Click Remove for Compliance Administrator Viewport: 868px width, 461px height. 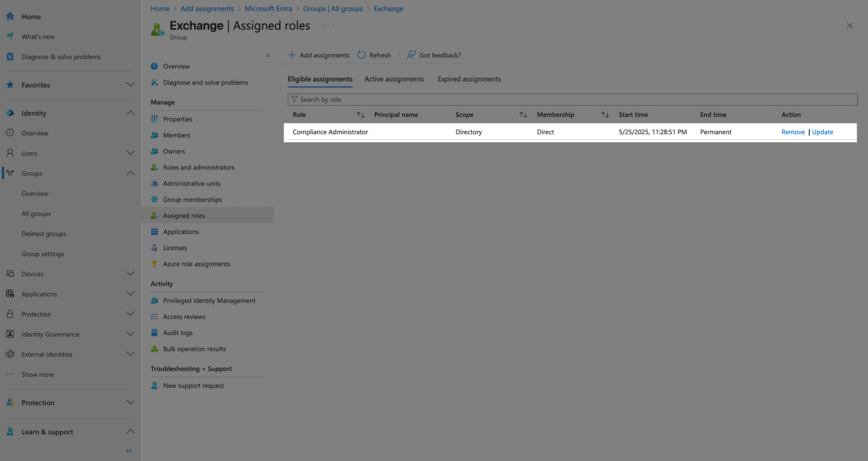(793, 132)
